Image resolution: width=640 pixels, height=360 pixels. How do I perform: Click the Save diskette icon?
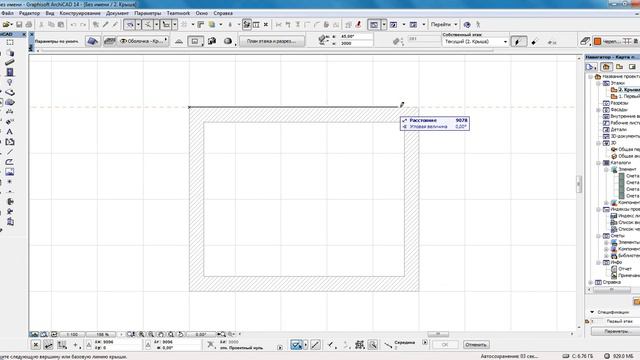pos(19,25)
